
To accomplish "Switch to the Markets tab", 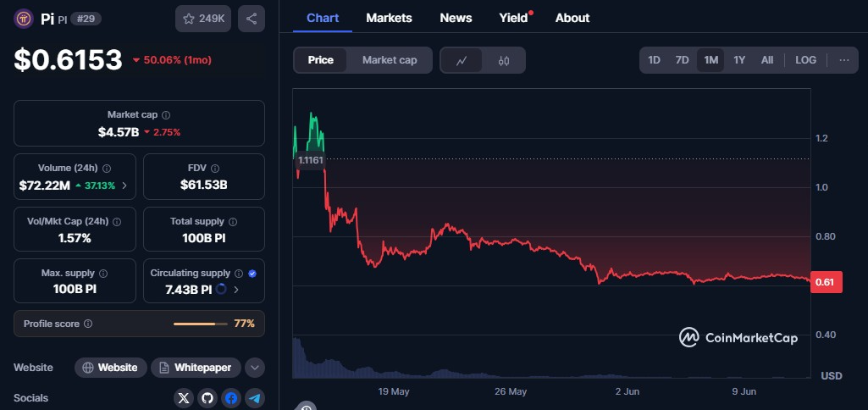I will click(390, 18).
